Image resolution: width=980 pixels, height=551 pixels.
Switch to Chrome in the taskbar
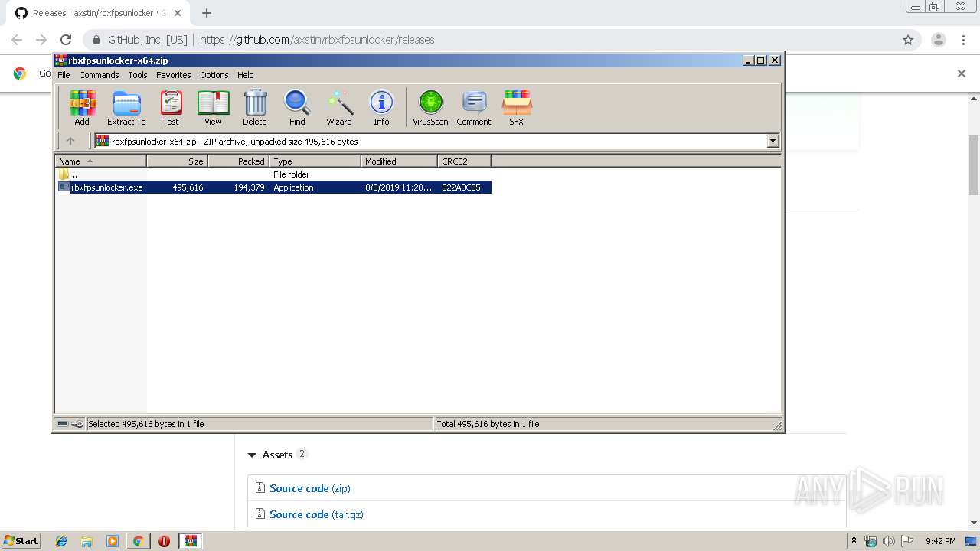click(x=138, y=541)
